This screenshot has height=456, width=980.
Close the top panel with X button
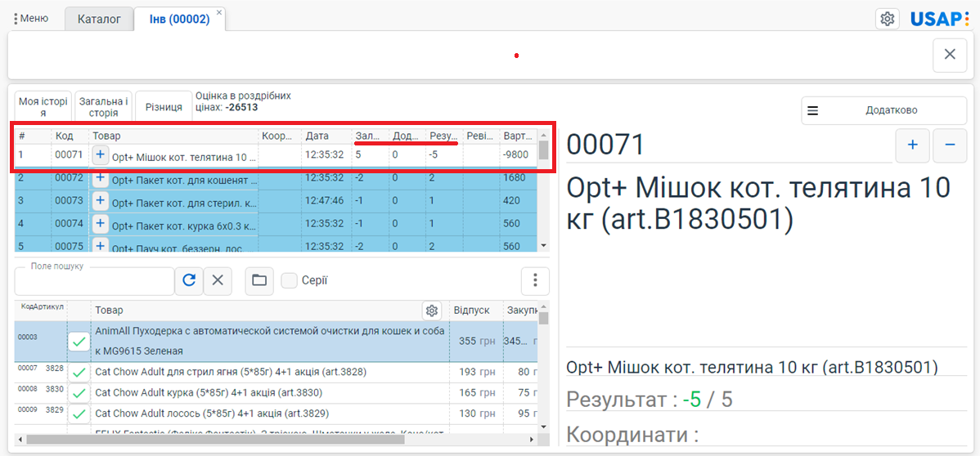[950, 55]
